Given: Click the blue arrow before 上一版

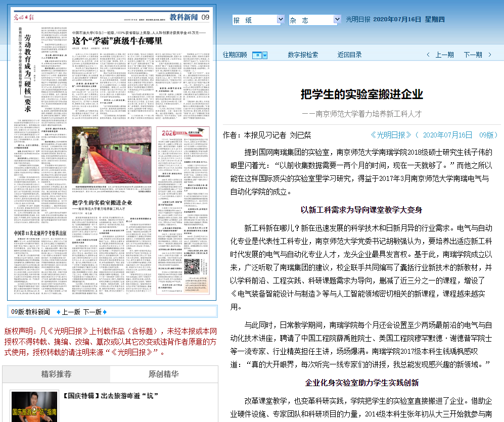Looking at the screenshot, I should [58, 312].
